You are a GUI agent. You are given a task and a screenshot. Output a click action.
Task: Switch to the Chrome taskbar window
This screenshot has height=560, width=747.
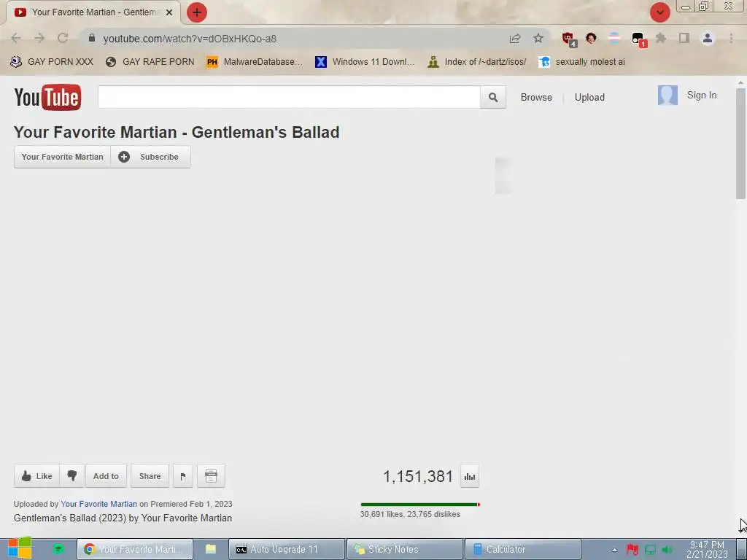[135, 549]
